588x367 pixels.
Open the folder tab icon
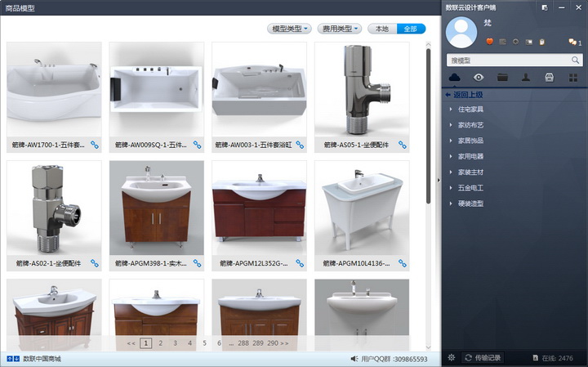502,78
